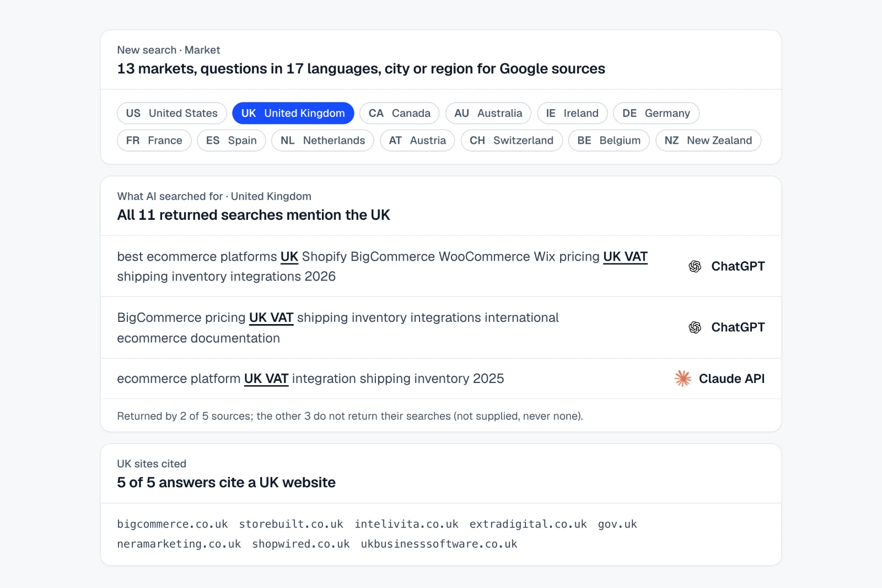Viewport: 882px width, 588px height.
Task: Click underlined "UK VAT" after "BigCommerce pricing"
Action: 271,318
